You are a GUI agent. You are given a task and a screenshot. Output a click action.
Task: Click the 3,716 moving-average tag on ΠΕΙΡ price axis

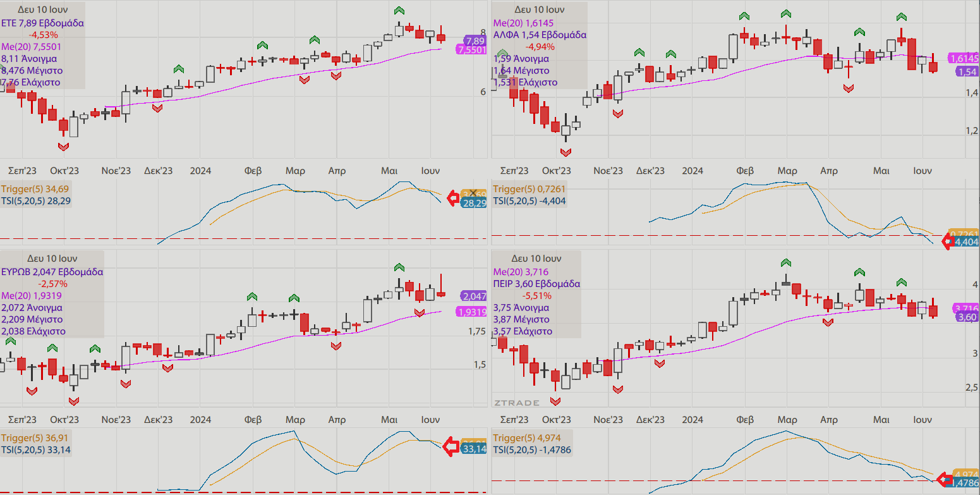[966, 307]
